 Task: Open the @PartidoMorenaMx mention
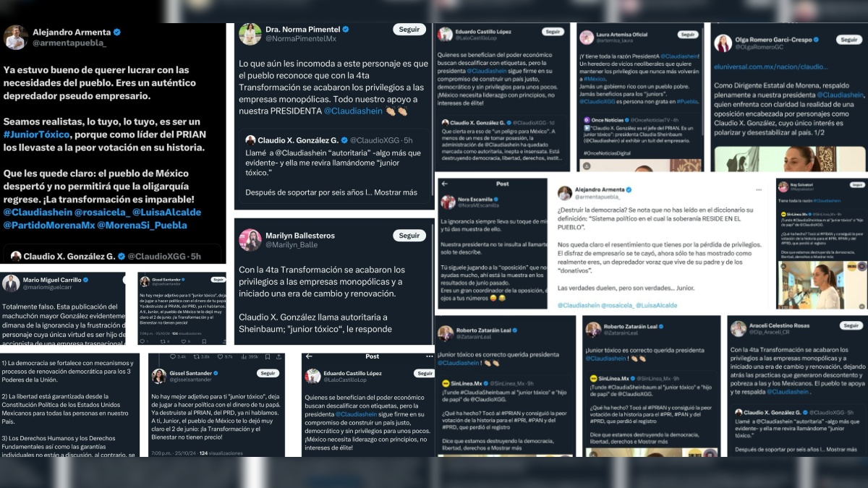pos(48,225)
